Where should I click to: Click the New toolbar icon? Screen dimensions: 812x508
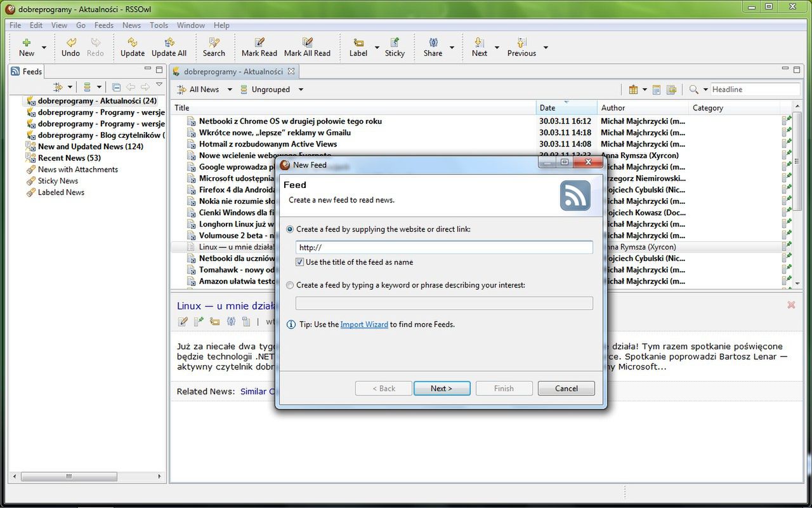(27, 43)
